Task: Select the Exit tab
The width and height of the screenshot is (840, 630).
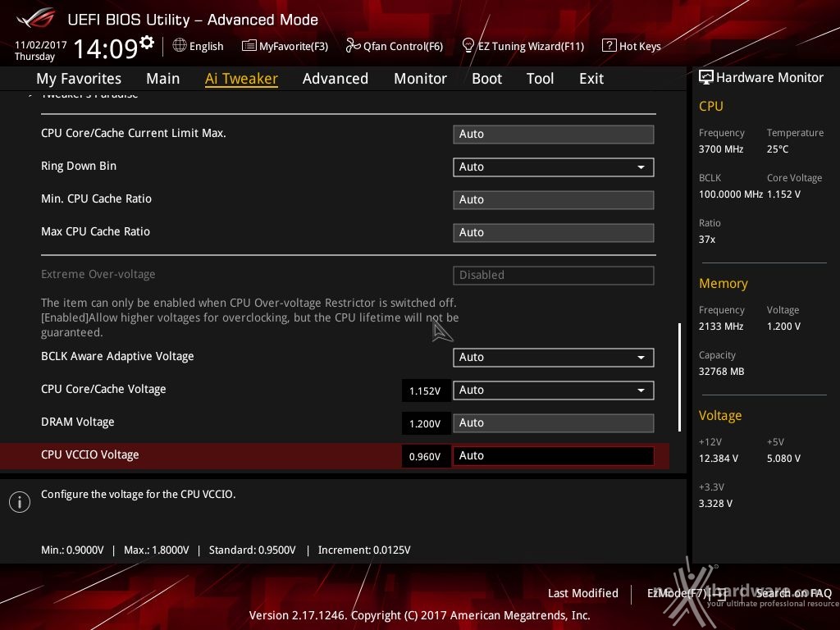Action: (x=591, y=79)
